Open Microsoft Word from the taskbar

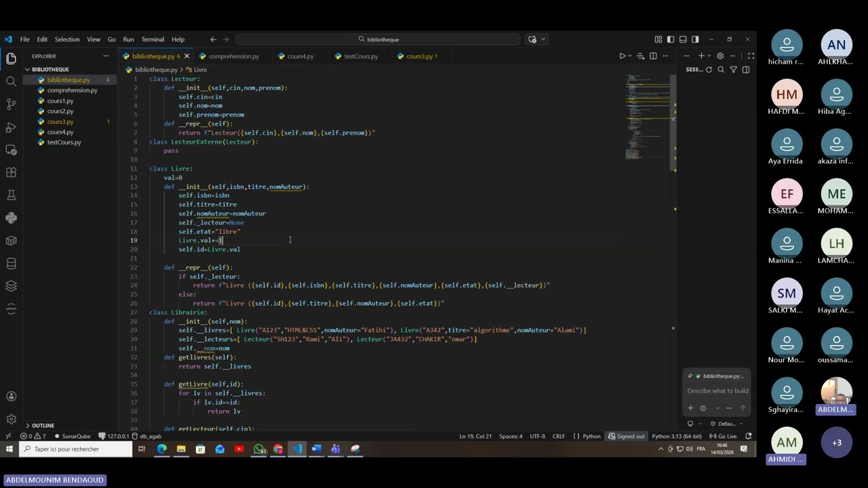coord(316,449)
